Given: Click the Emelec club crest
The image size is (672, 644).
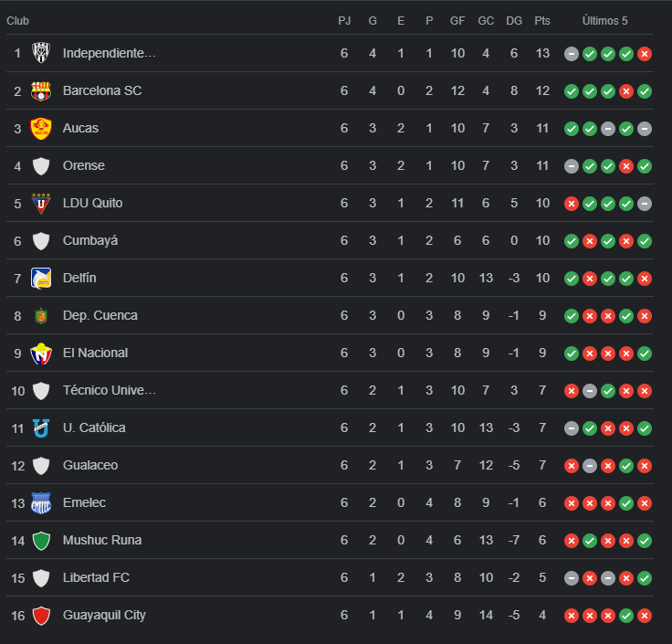Looking at the screenshot, I should 41,502.
